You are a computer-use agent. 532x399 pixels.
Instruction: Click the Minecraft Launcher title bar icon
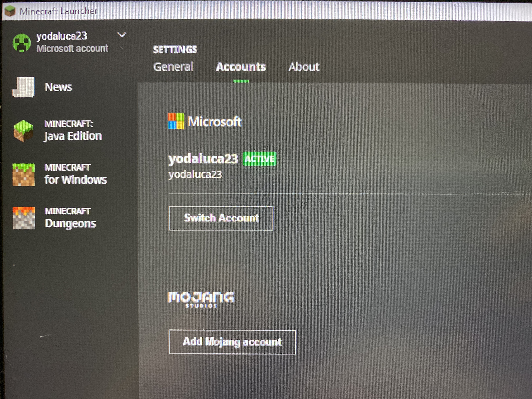click(x=10, y=11)
